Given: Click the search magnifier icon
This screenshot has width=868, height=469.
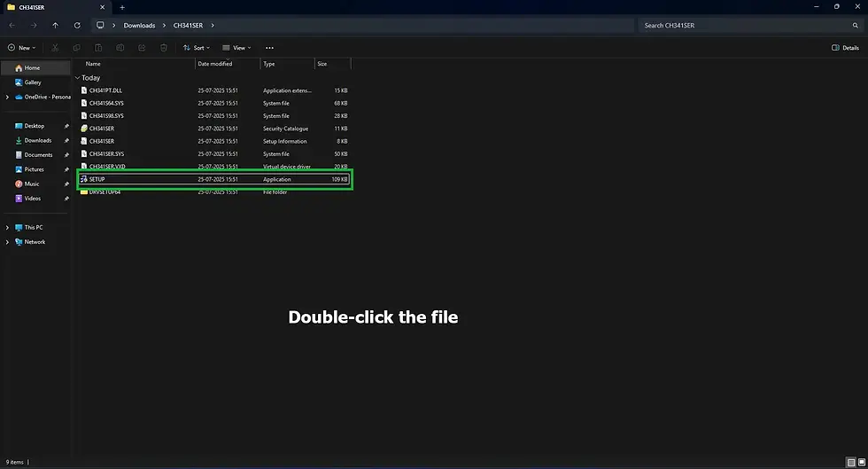Looking at the screenshot, I should 856,25.
